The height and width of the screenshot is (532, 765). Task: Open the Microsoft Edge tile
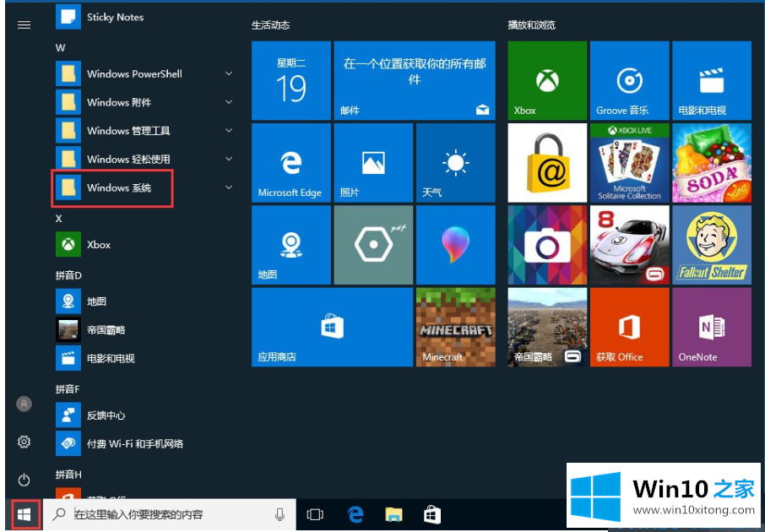(x=290, y=162)
